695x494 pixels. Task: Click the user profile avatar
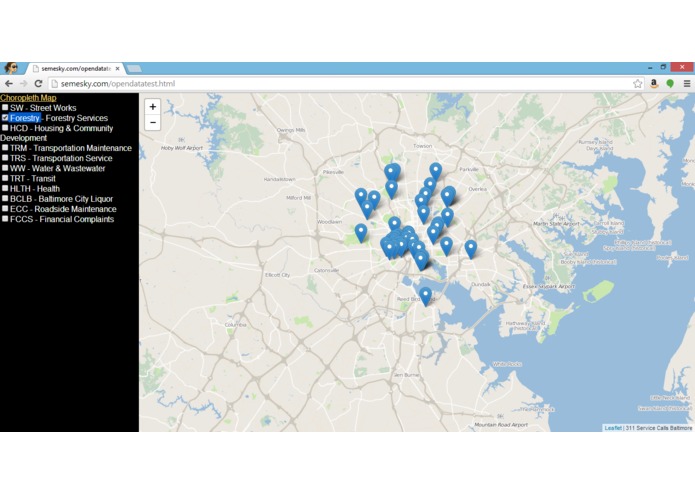[11, 68]
